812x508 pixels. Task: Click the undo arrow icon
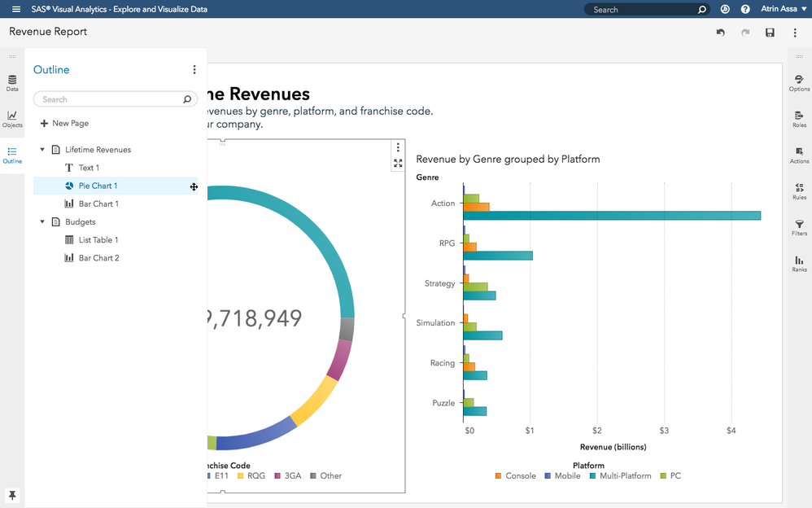tap(720, 33)
